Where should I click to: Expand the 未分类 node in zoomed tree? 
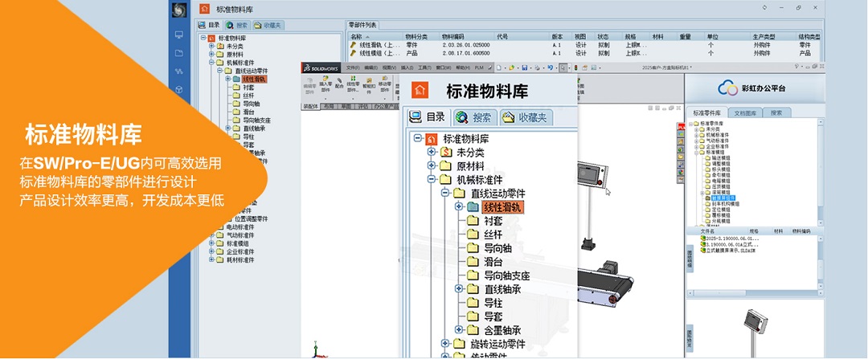point(432,152)
